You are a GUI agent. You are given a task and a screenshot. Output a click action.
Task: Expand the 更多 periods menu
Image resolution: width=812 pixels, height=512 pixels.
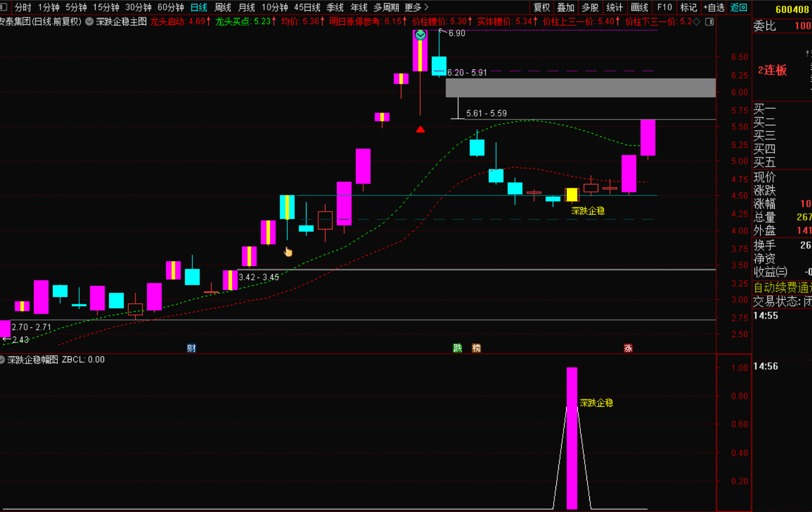pos(416,7)
